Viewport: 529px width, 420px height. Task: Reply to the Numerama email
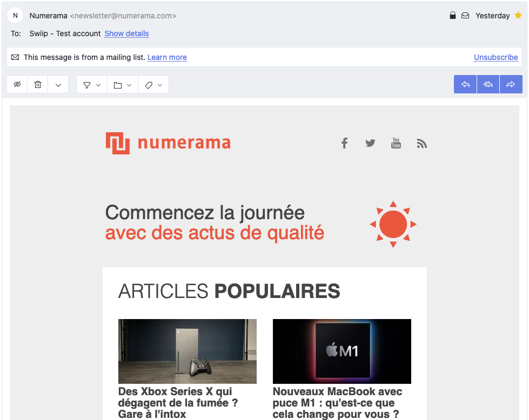coord(465,84)
